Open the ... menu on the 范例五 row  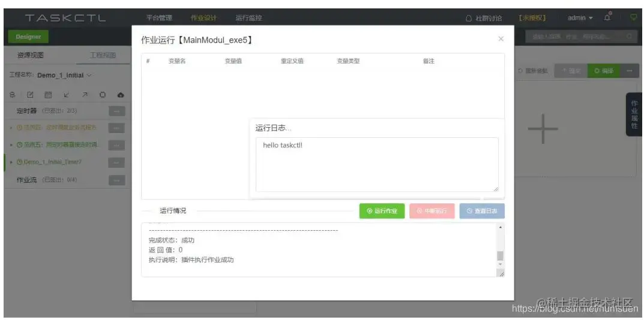tap(116, 145)
